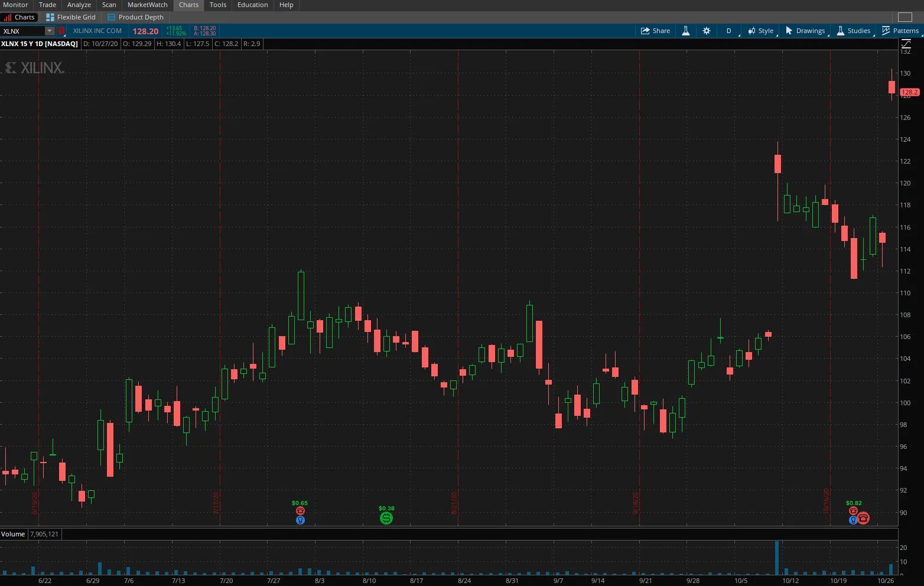Open the flask quick study icon

coord(686,31)
